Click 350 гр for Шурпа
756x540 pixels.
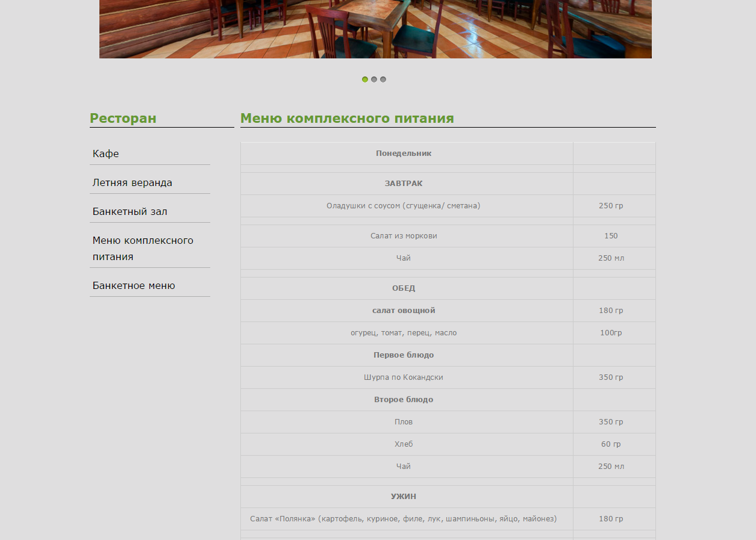click(x=611, y=377)
